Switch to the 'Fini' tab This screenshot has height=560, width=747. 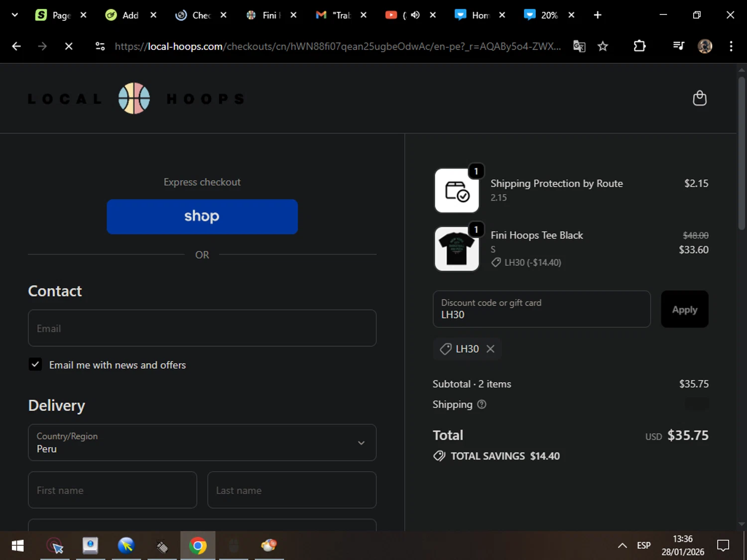263,15
